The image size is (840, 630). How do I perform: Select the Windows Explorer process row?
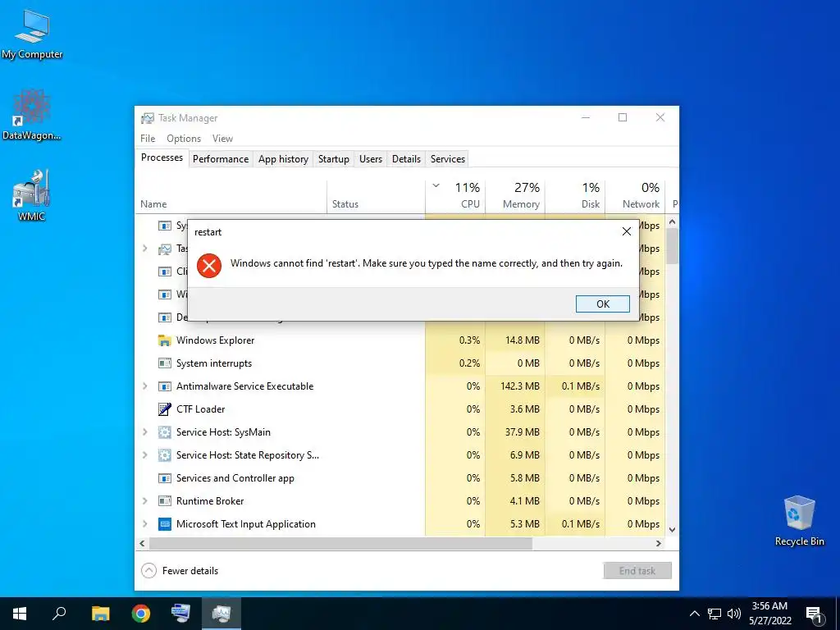[400, 340]
